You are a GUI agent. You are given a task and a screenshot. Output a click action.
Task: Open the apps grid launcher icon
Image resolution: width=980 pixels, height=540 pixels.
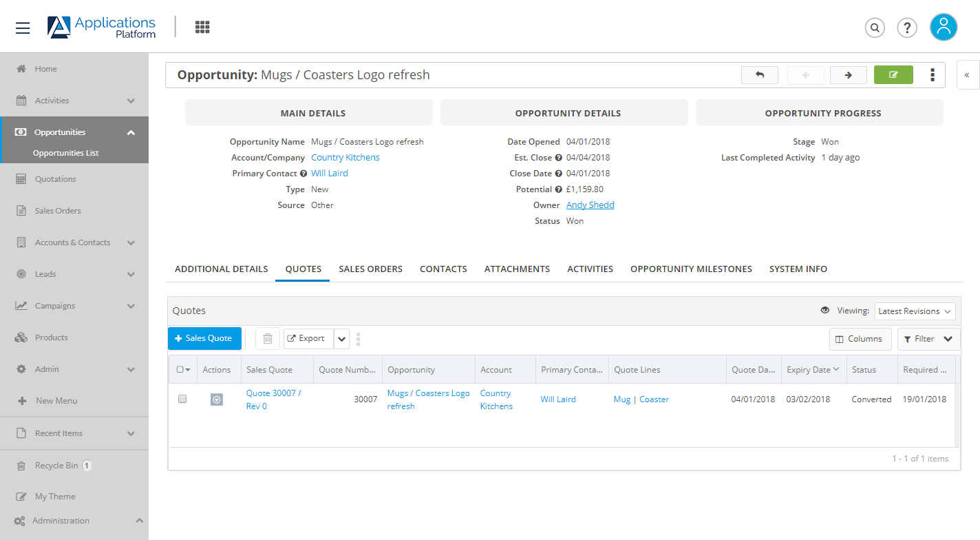202,27
